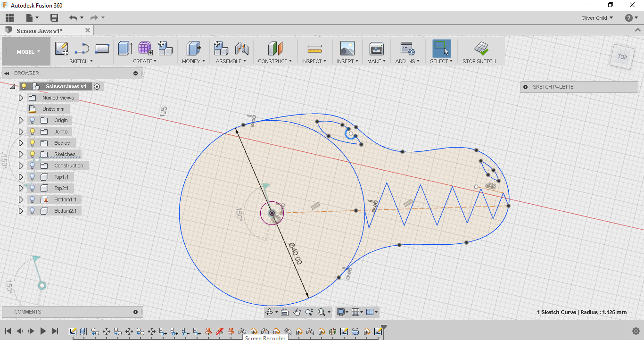Toggle visibility bulb for Top1:1 component
Viewport: 644px width, 340px height.
33,177
